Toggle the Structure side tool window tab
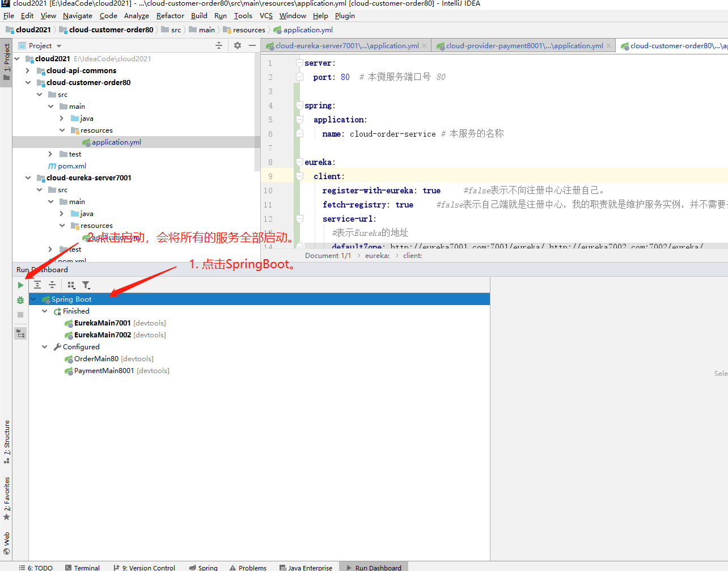728x571 pixels. tap(6, 442)
